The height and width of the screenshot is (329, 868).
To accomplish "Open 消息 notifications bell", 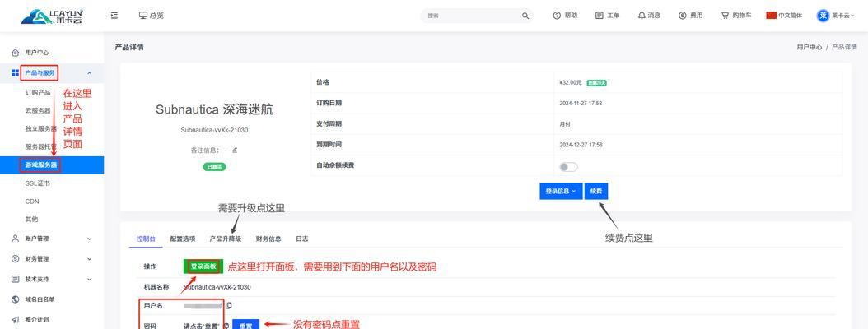I will coord(649,16).
